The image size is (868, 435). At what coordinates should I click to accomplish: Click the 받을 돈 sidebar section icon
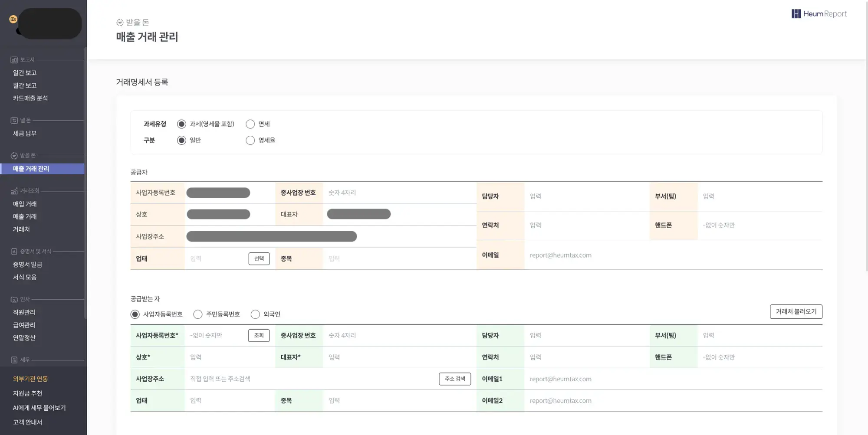point(14,156)
